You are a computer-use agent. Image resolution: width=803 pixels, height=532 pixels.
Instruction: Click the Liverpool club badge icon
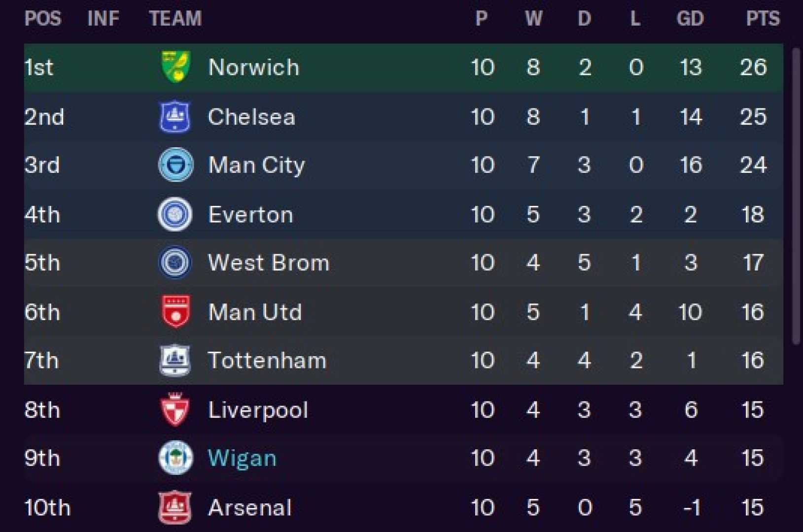pos(175,409)
